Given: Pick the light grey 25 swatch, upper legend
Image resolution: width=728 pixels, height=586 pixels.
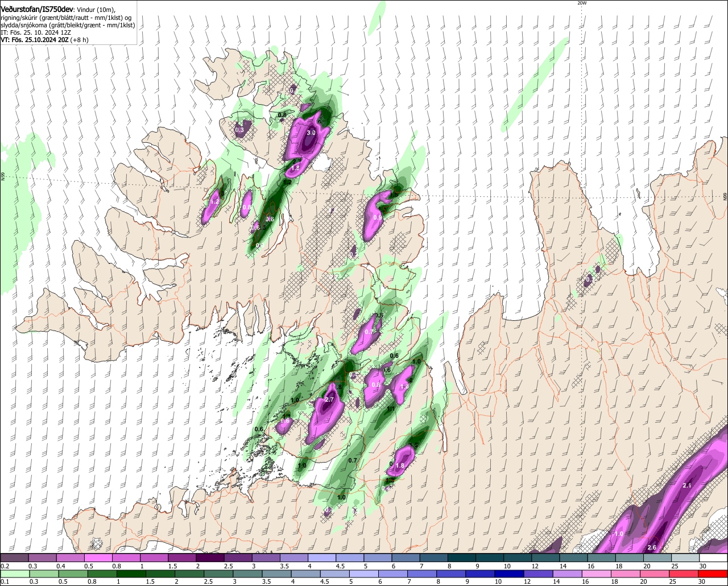Looking at the screenshot, I should (x=686, y=558).
